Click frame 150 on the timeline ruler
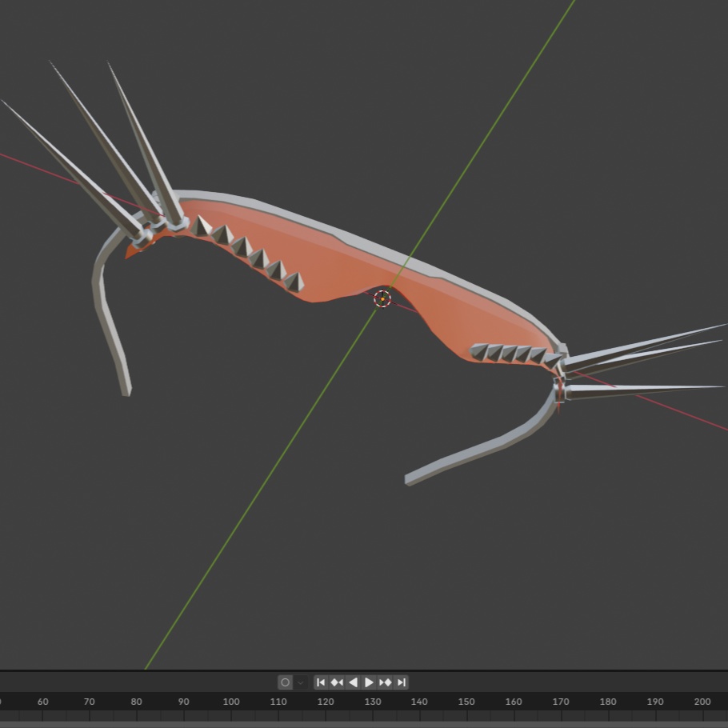 pos(466,702)
